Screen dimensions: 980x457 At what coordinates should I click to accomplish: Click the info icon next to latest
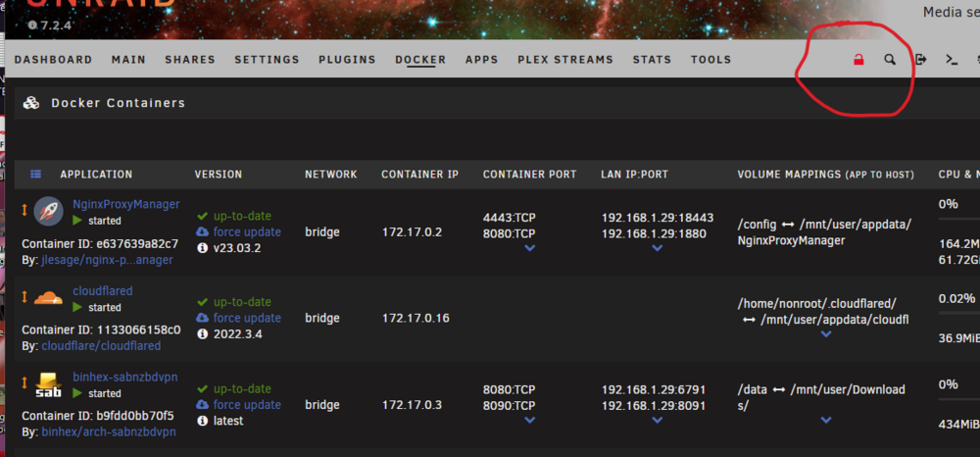(202, 421)
